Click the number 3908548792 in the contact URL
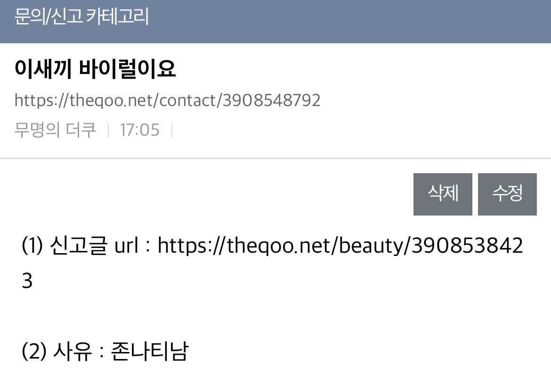 tap(272, 100)
